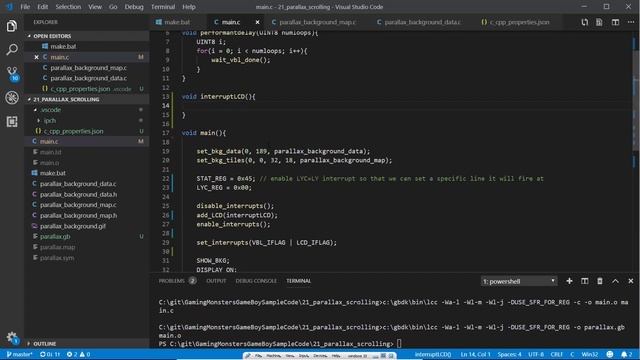Open the Explorer view in activity bar
This screenshot has height=360, width=640.
click(12, 26)
